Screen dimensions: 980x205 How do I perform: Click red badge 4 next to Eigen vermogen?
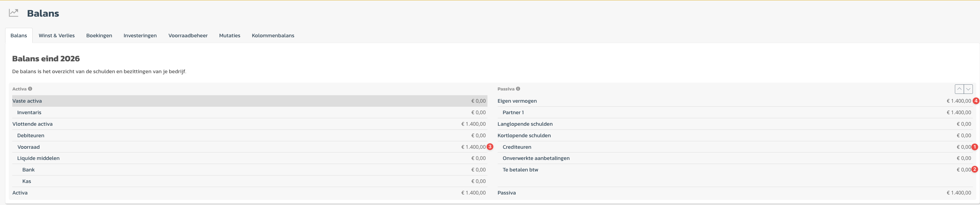pyautogui.click(x=976, y=101)
